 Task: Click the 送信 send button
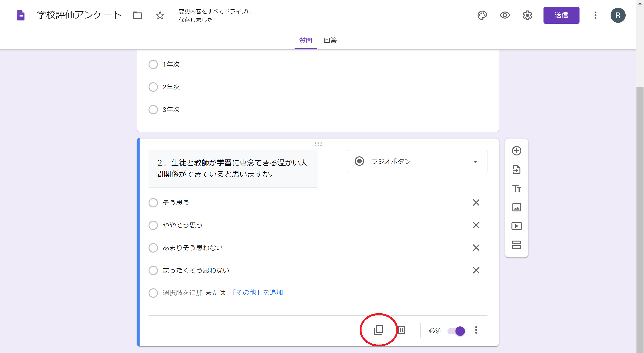click(561, 15)
